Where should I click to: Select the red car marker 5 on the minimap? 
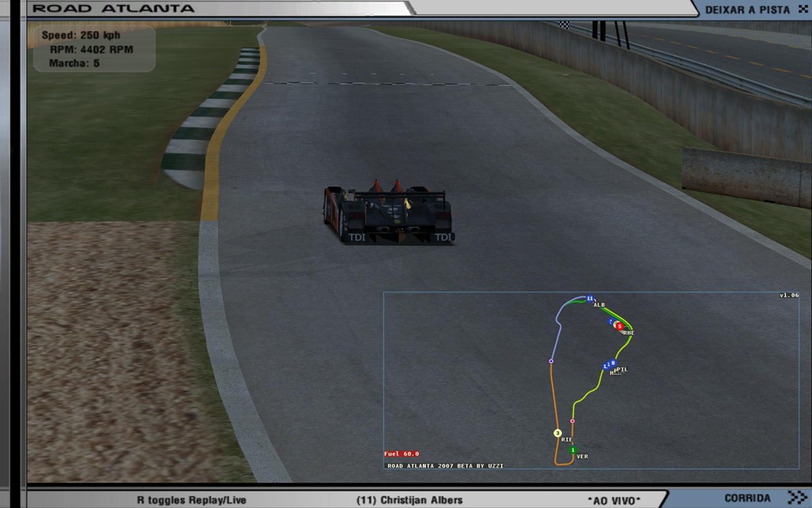619,326
